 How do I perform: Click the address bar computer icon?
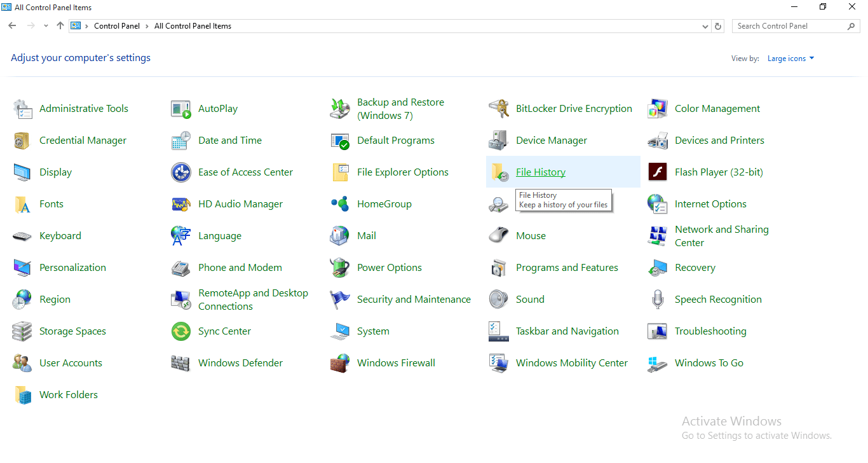point(76,26)
